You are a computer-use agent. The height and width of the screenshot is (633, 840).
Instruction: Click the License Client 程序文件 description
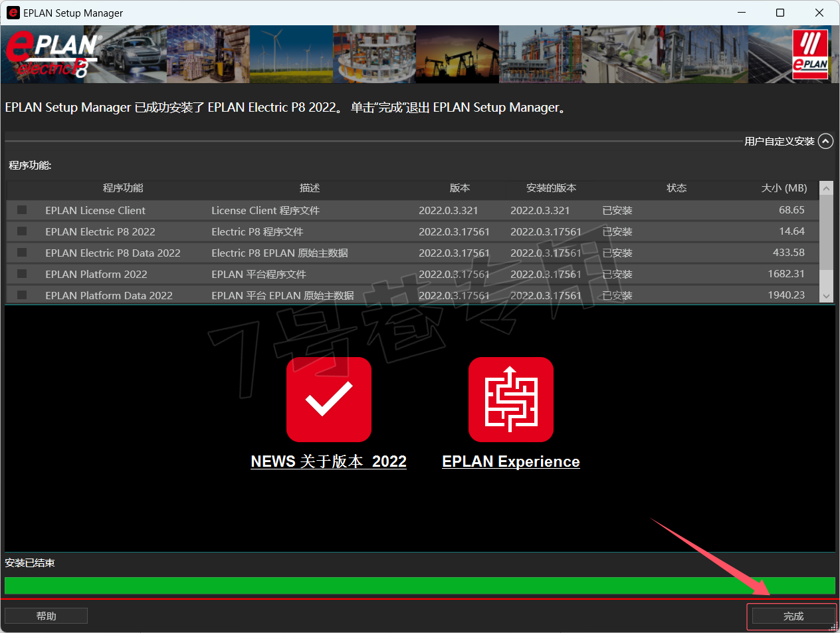(x=265, y=210)
